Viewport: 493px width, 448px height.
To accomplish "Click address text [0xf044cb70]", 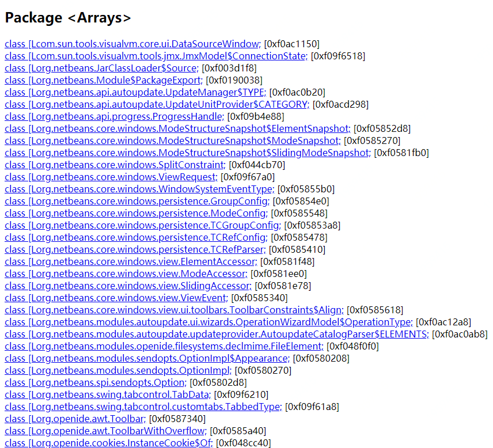I will click(x=257, y=165).
